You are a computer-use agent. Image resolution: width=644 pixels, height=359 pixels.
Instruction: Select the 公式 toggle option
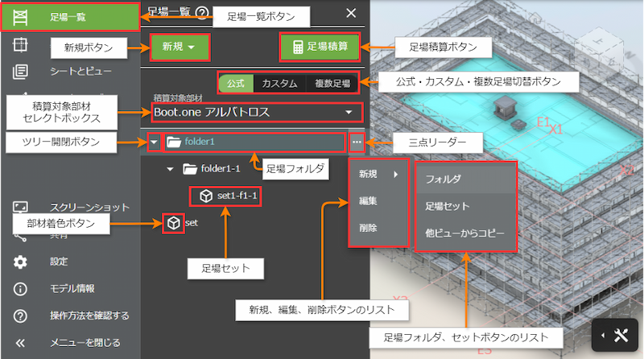point(236,84)
